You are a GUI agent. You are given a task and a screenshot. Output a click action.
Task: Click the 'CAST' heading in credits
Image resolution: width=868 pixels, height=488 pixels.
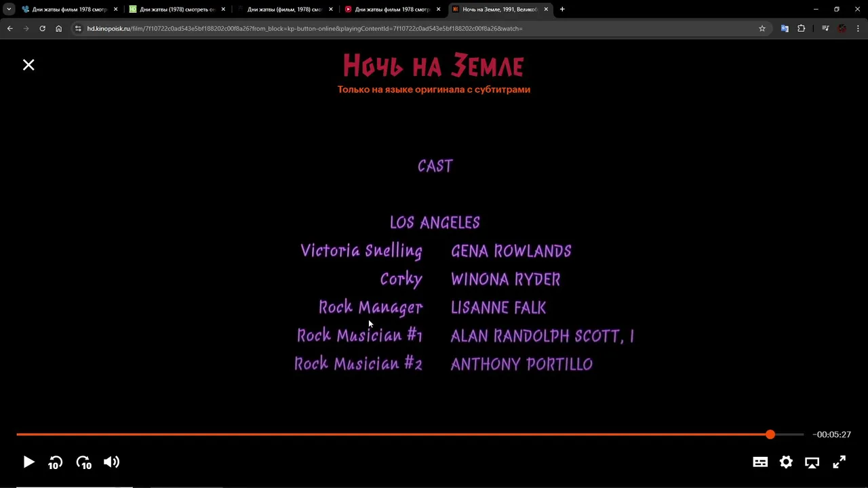435,166
